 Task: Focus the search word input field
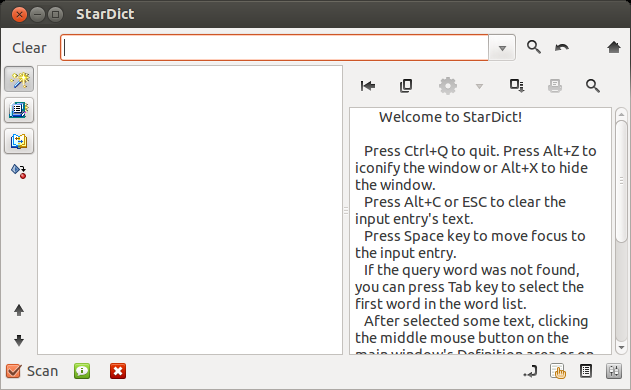coord(274,47)
